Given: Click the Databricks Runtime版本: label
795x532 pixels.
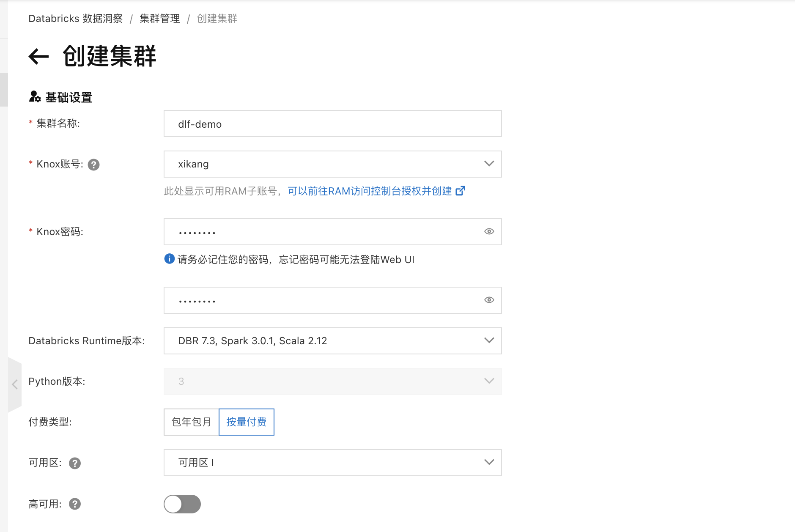Looking at the screenshot, I should [87, 341].
